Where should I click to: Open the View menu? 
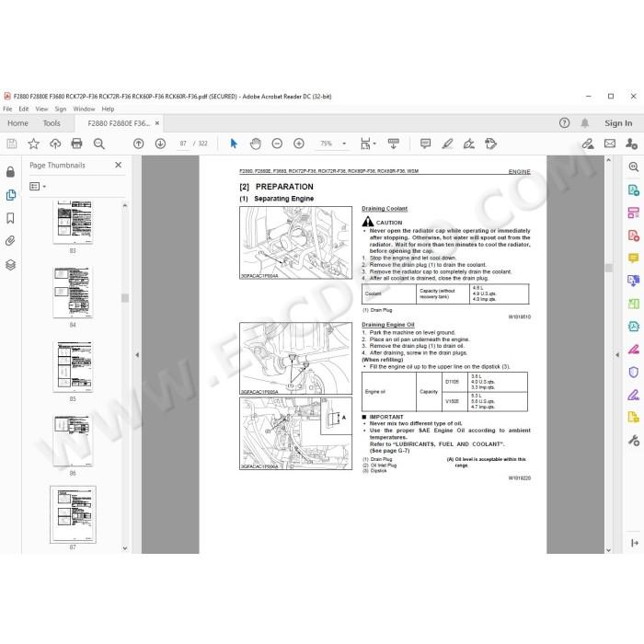[x=41, y=109]
